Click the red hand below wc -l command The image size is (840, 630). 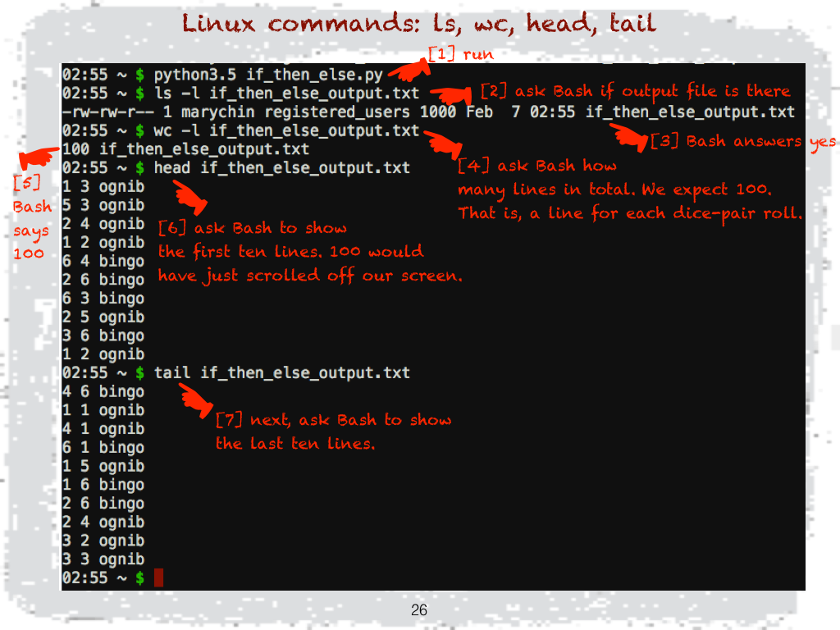pyautogui.click(x=444, y=144)
